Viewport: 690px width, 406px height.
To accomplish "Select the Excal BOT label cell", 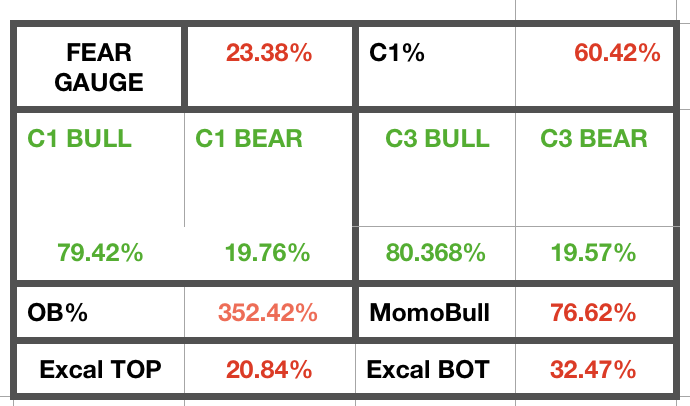I will (x=429, y=369).
